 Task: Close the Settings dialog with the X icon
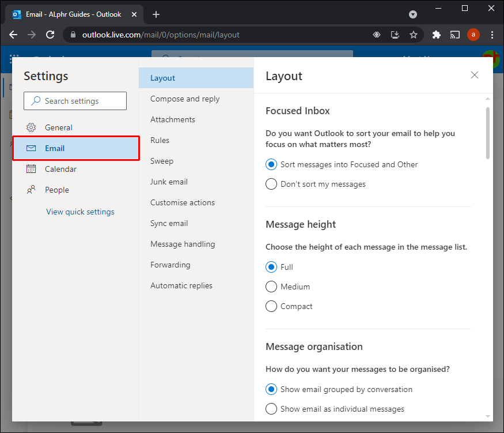pos(475,75)
